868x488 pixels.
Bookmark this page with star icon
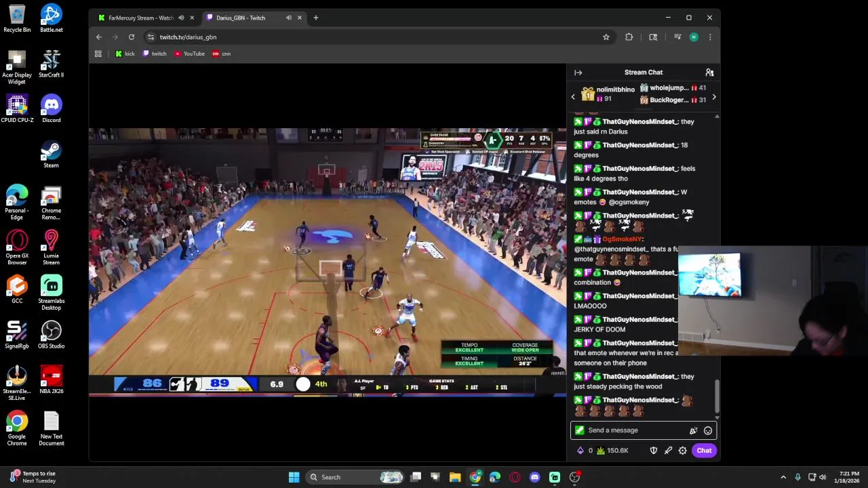(x=606, y=37)
